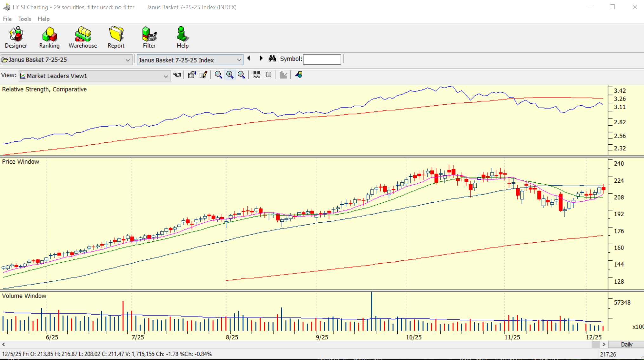Toggle the chart lines display icon
Viewport: 644px width, 360px height.
tap(257, 75)
